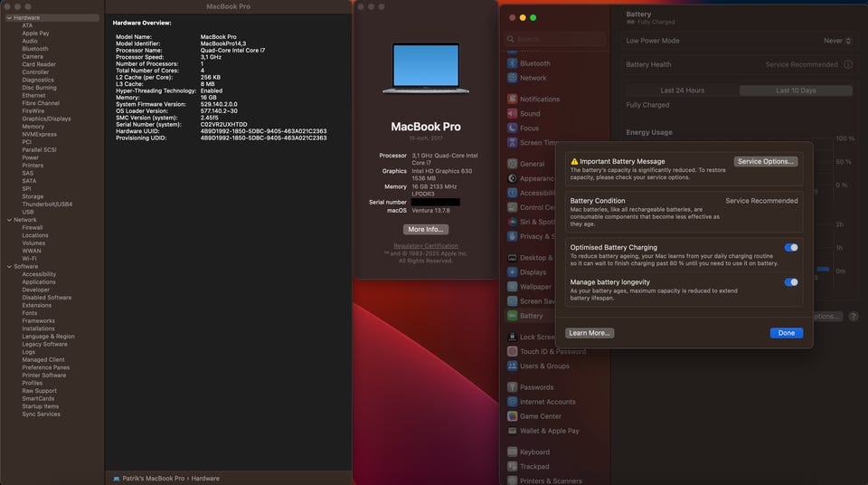Viewport: 868px width, 485px height.
Task: Select the Trackpad icon in Settings sidebar
Action: 512,467
